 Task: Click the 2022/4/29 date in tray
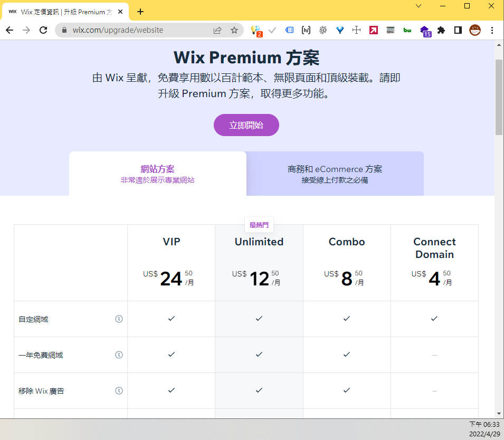tap(484, 434)
